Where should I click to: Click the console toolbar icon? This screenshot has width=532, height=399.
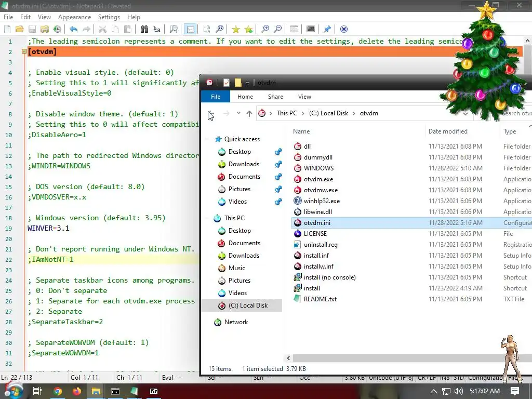pyautogui.click(x=311, y=29)
